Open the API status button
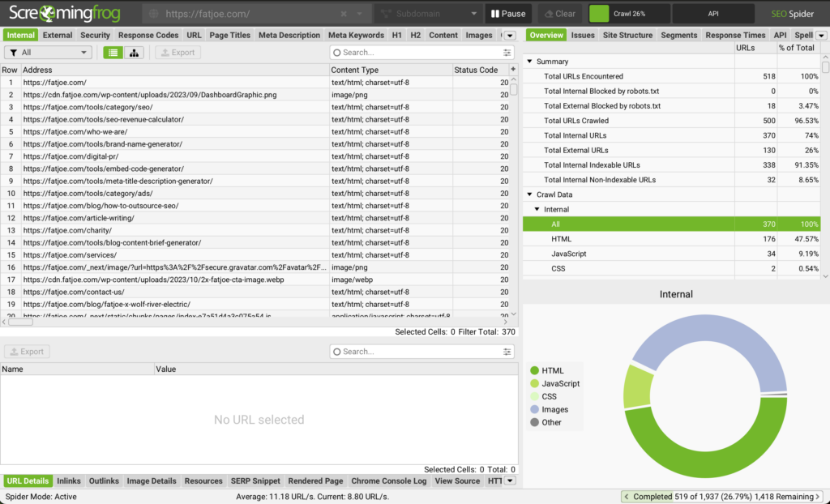The height and width of the screenshot is (504, 830). 713,14
